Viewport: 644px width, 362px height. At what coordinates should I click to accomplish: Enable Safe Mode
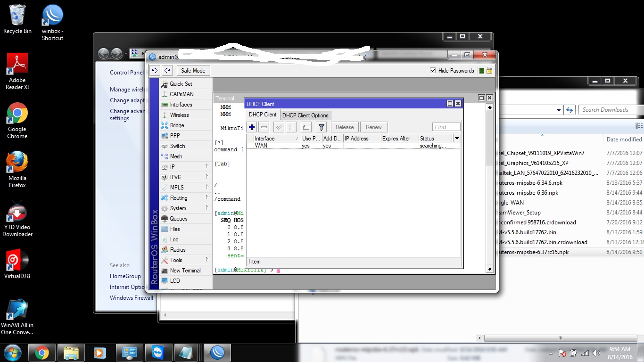point(193,71)
